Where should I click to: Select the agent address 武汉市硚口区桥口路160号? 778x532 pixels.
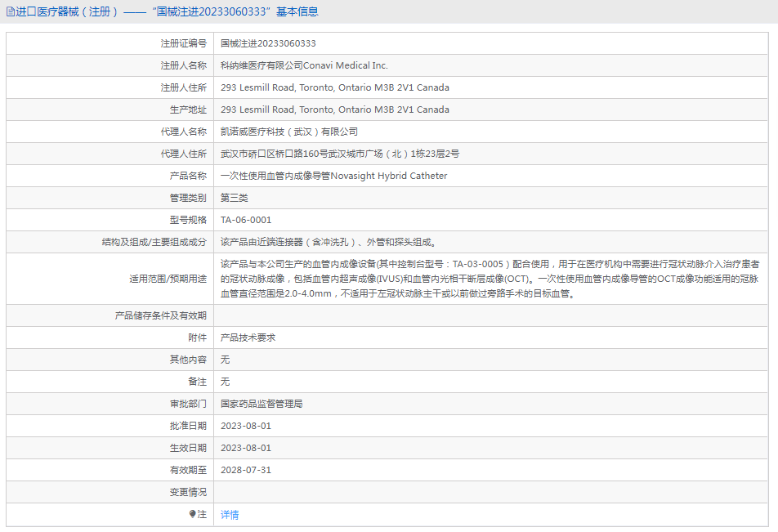tap(340, 154)
